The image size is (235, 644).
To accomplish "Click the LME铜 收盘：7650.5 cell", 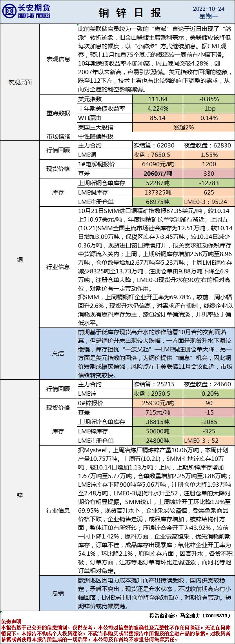I will 158,155.
